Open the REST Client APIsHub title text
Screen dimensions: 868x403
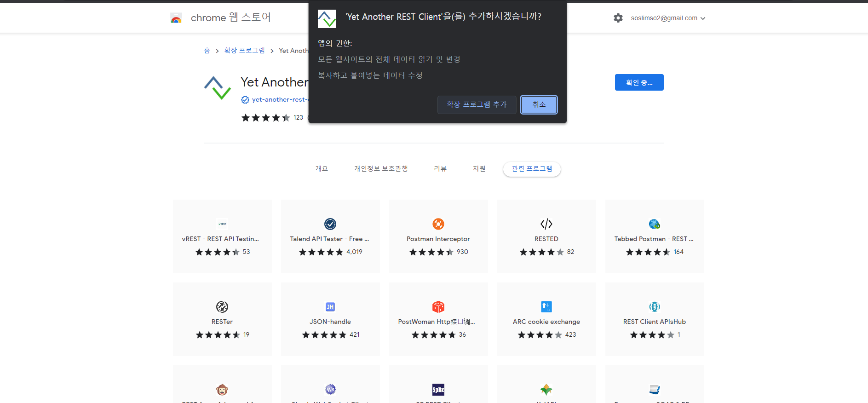pos(655,322)
